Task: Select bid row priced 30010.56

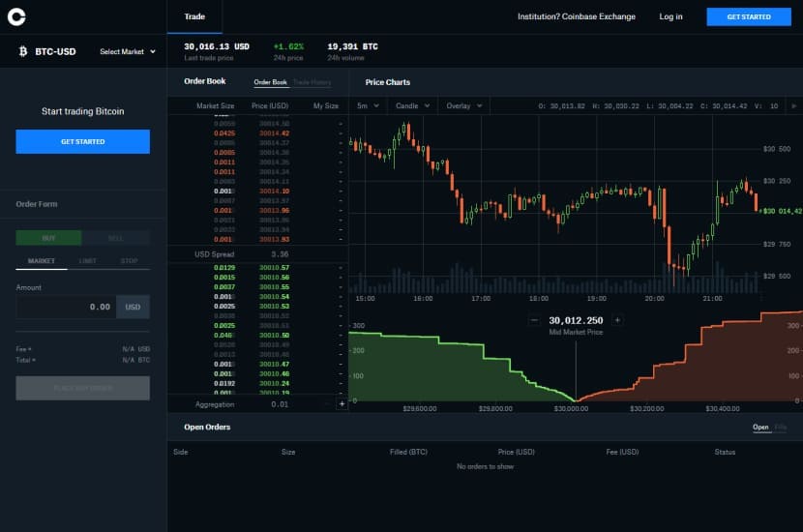Action: point(258,277)
